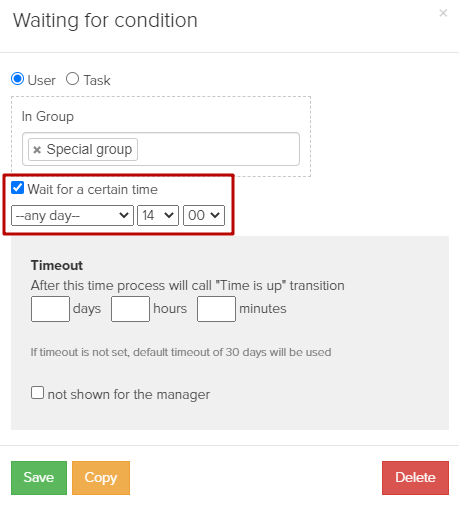Click the orange Copy button
The height and width of the screenshot is (505, 459).
click(101, 478)
